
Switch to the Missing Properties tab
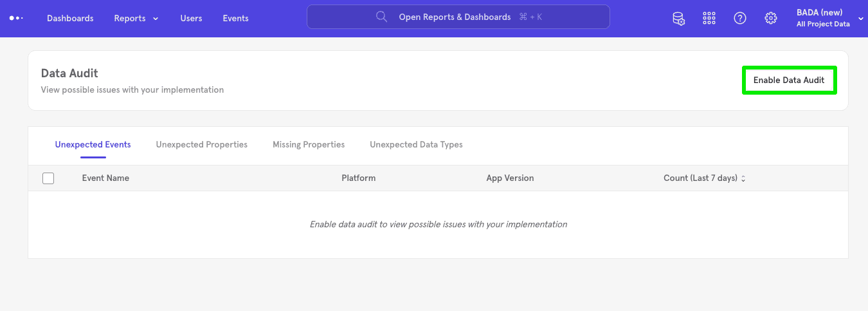tap(309, 145)
